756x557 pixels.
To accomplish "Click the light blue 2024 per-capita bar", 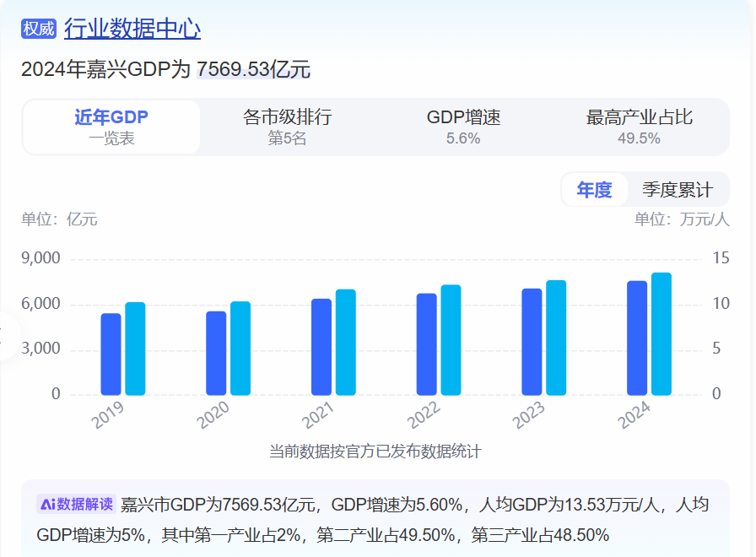I will 661,334.
